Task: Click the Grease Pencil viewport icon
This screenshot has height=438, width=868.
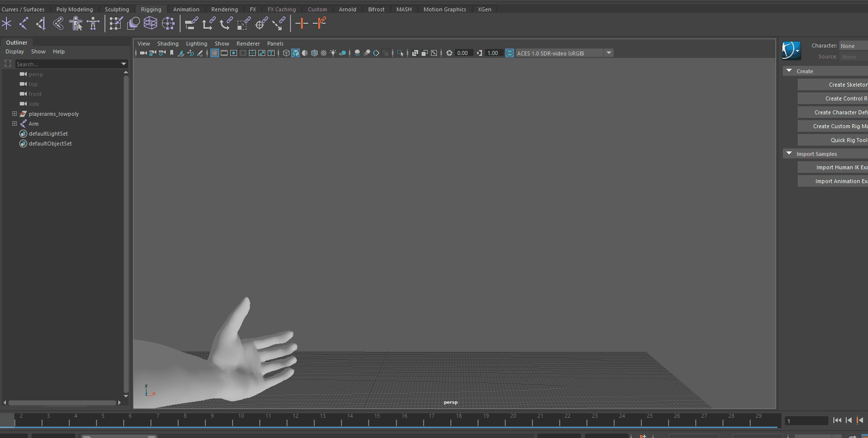Action: point(200,53)
